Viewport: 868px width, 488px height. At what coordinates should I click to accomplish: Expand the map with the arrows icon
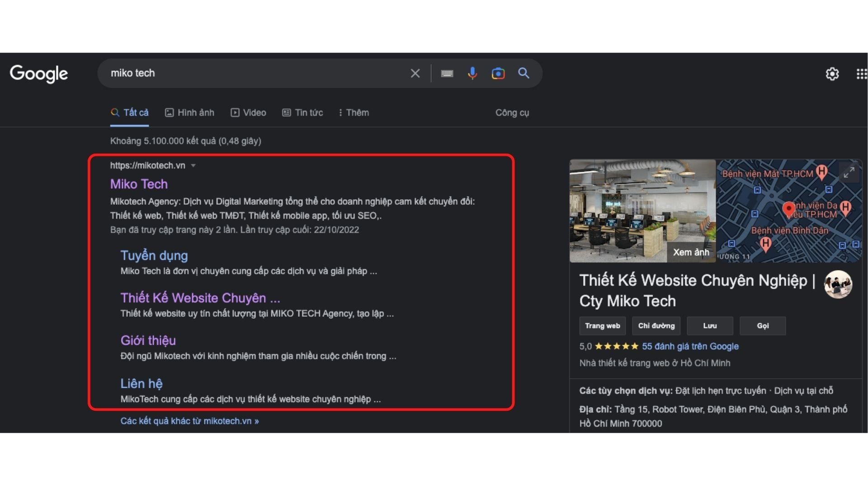849,172
